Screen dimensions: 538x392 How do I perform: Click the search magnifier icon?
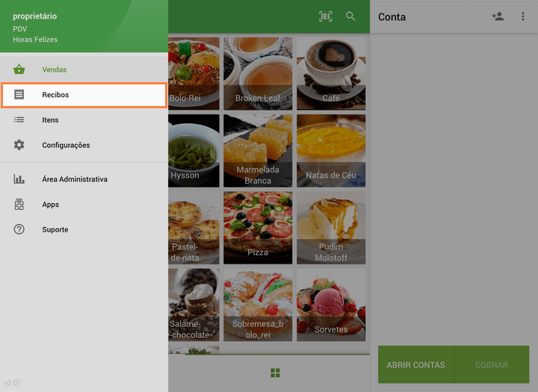tap(350, 16)
